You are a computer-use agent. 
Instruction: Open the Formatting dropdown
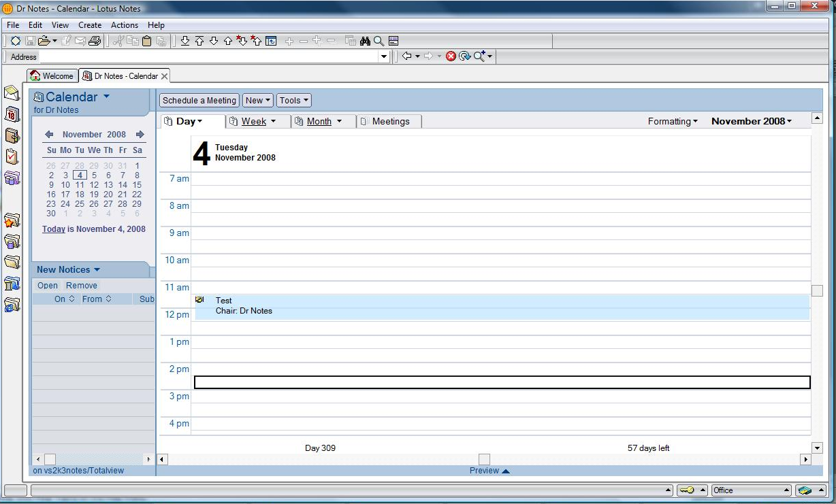pyautogui.click(x=673, y=121)
